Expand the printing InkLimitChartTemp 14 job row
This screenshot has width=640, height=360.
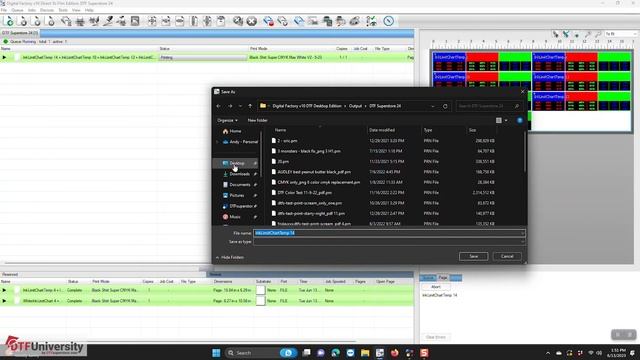tap(4, 58)
